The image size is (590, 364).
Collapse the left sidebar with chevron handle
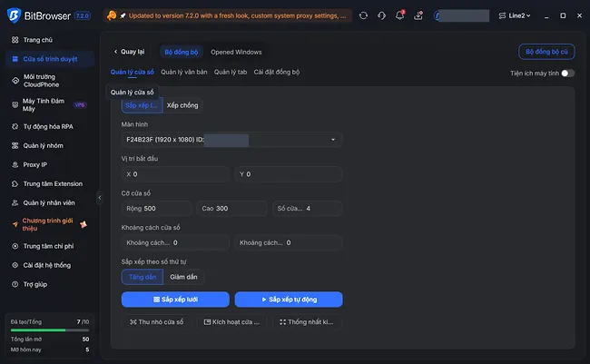coord(100,198)
